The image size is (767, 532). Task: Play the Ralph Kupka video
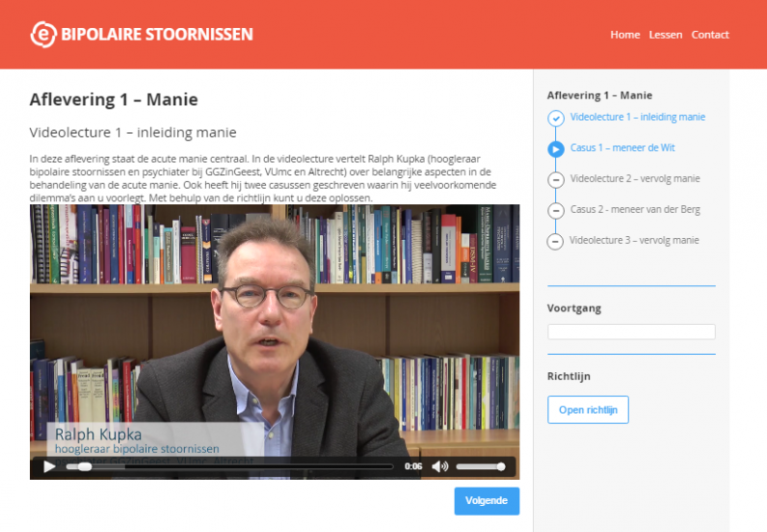pos(49,466)
